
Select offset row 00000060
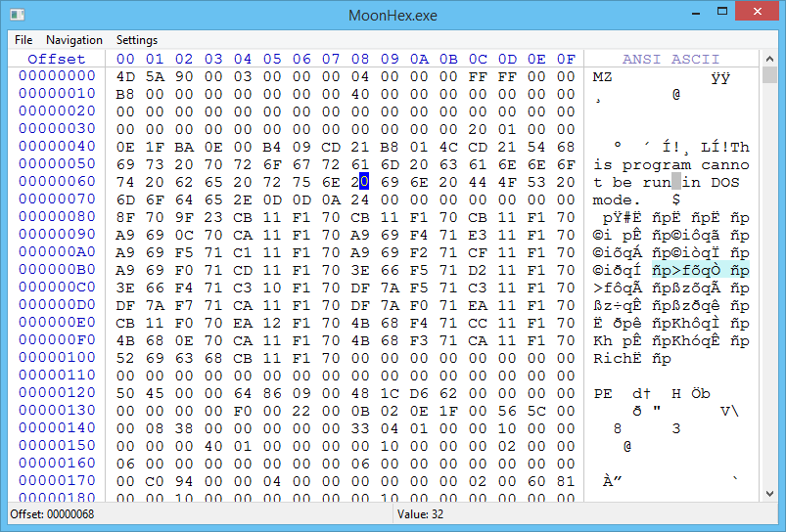click(x=57, y=181)
